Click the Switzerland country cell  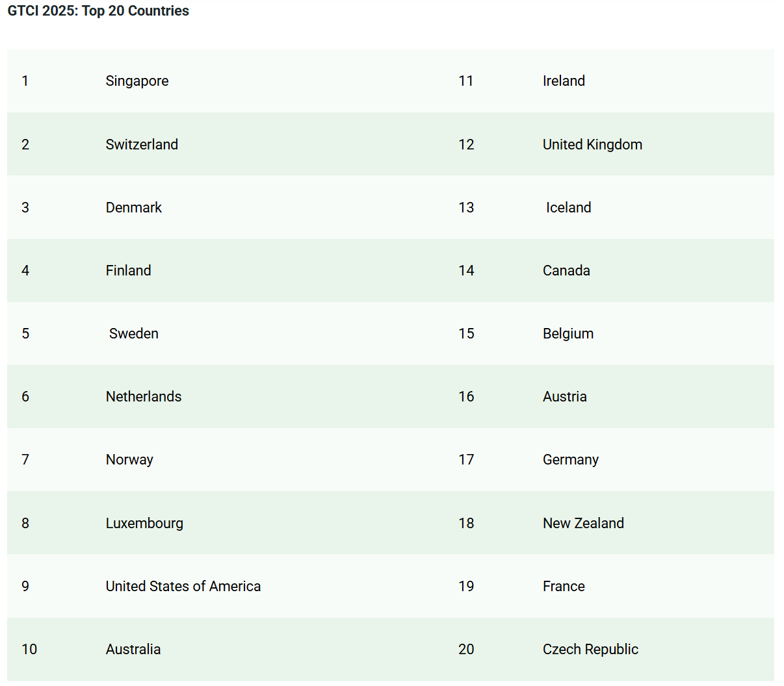142,144
